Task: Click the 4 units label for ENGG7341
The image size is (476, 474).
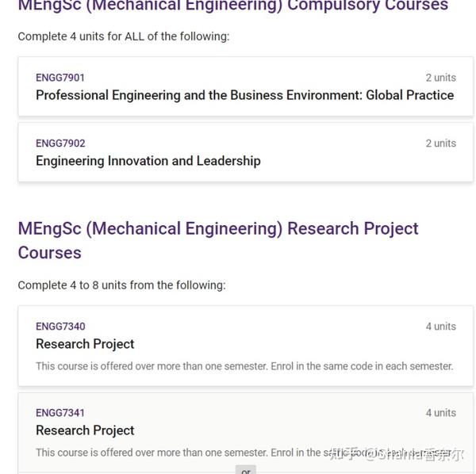Action: pos(441,413)
